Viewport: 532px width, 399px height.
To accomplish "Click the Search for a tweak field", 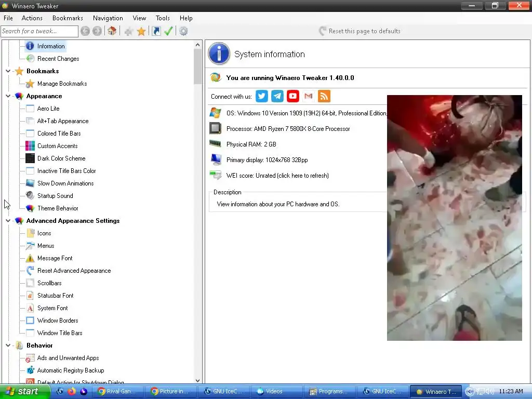I will [39, 31].
